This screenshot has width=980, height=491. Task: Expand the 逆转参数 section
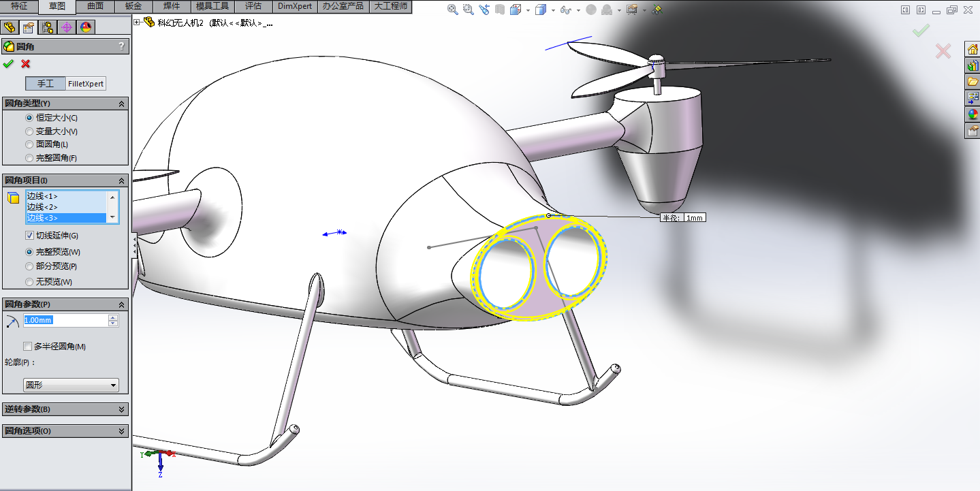click(x=122, y=409)
